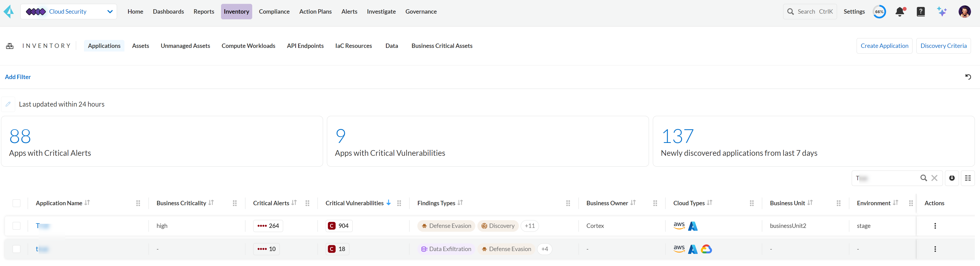Clear the table search with the X
The image size is (980, 266).
pyautogui.click(x=934, y=178)
